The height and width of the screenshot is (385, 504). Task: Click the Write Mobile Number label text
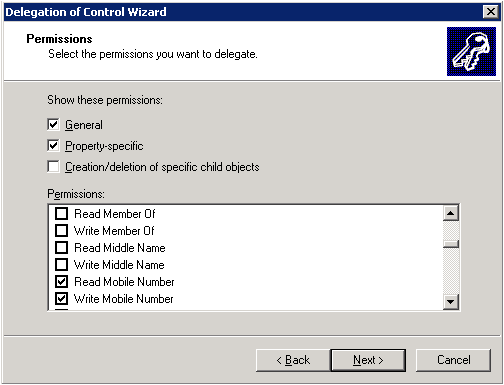coord(124,299)
